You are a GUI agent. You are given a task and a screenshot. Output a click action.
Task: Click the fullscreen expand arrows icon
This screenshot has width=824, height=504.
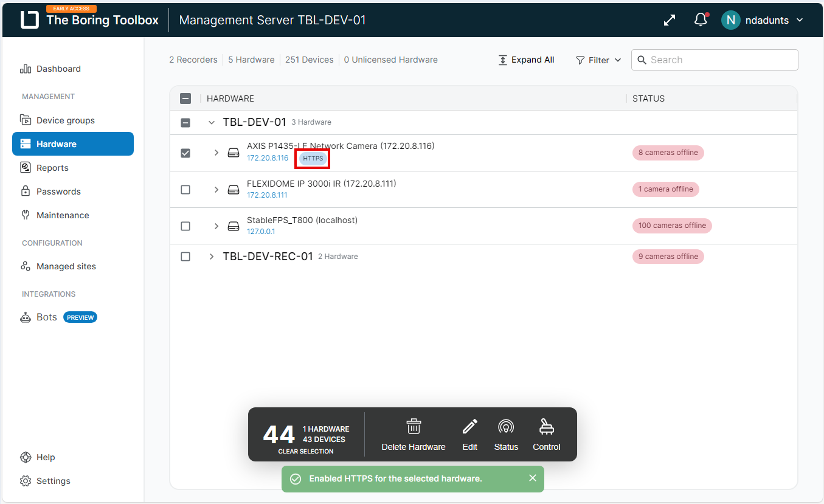[670, 20]
